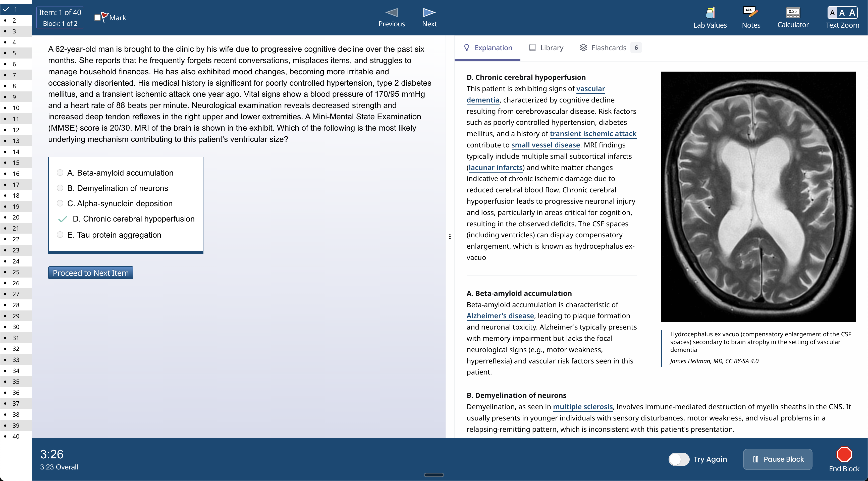Follow the lacunar infarcts link
The width and height of the screenshot is (868, 481).
pyautogui.click(x=495, y=168)
